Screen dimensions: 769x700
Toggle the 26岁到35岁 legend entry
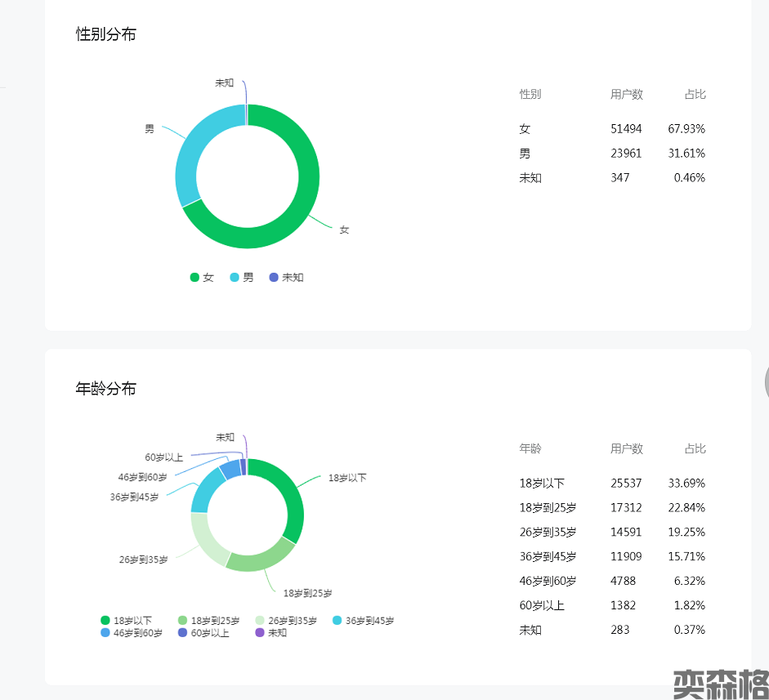click(286, 621)
